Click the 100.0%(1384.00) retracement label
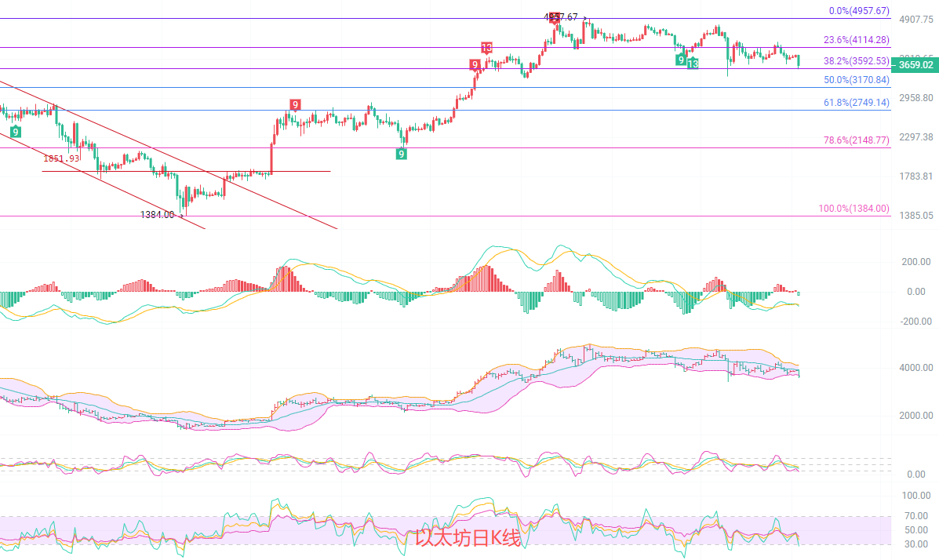Viewport: 939px width, 560px height. tap(853, 209)
